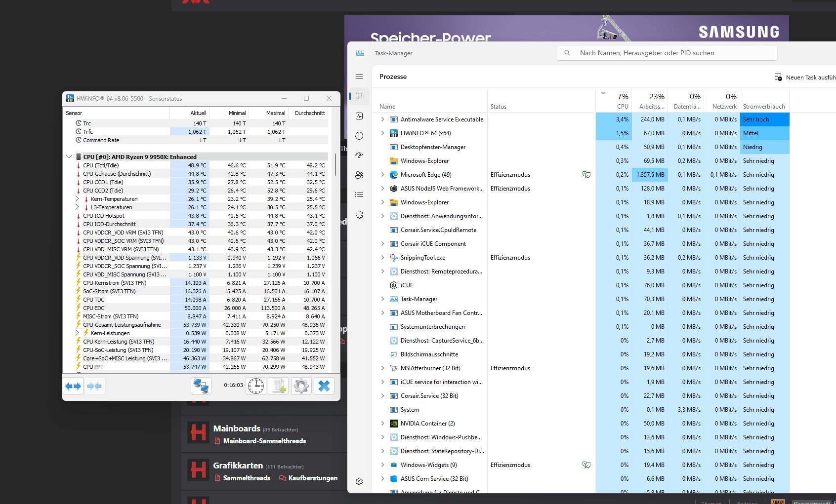
Task: Open the Mainboard-Sammelthreads forum link
Action: pyautogui.click(x=264, y=441)
